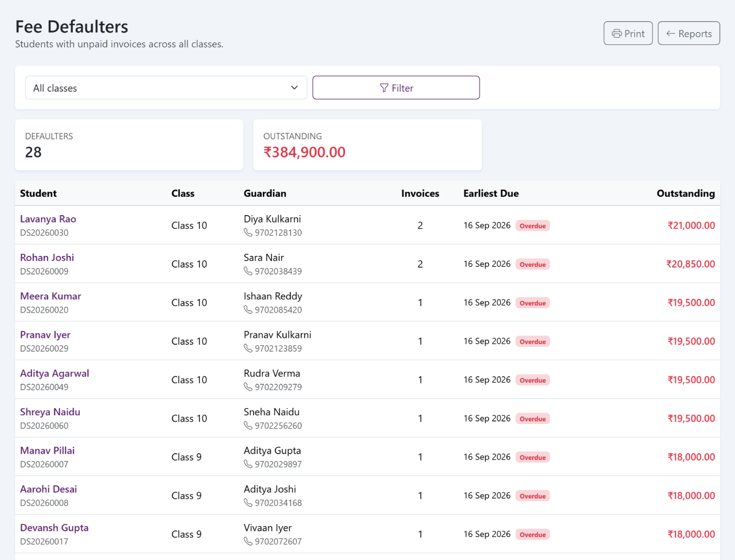Click guardian name Vivaan Iyer

coord(268,528)
